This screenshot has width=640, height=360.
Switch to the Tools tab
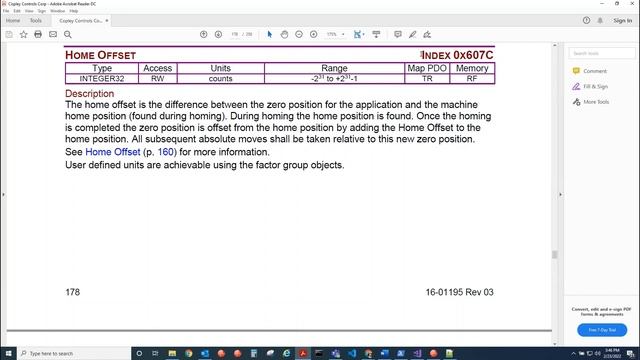click(36, 20)
